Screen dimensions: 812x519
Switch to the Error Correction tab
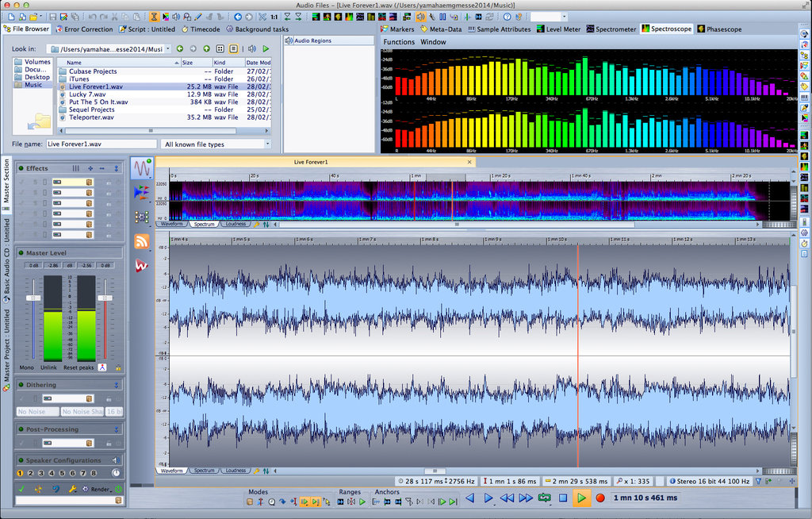click(84, 29)
